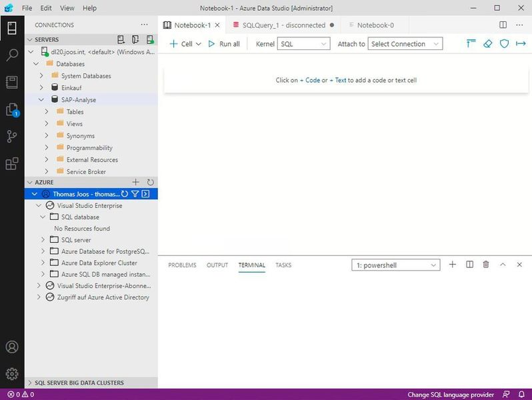The height and width of the screenshot is (400, 532).
Task: Switch to OUTPUT panel tab
Action: click(x=217, y=265)
